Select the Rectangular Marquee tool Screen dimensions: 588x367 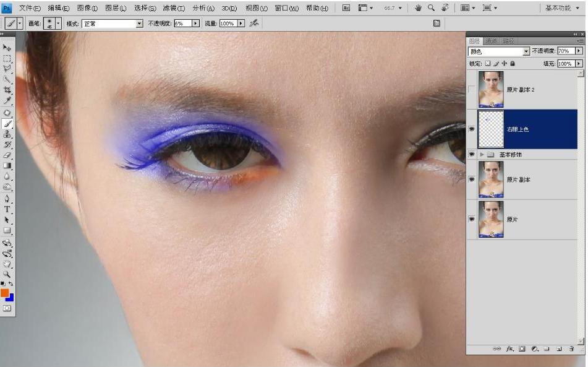click(7, 59)
